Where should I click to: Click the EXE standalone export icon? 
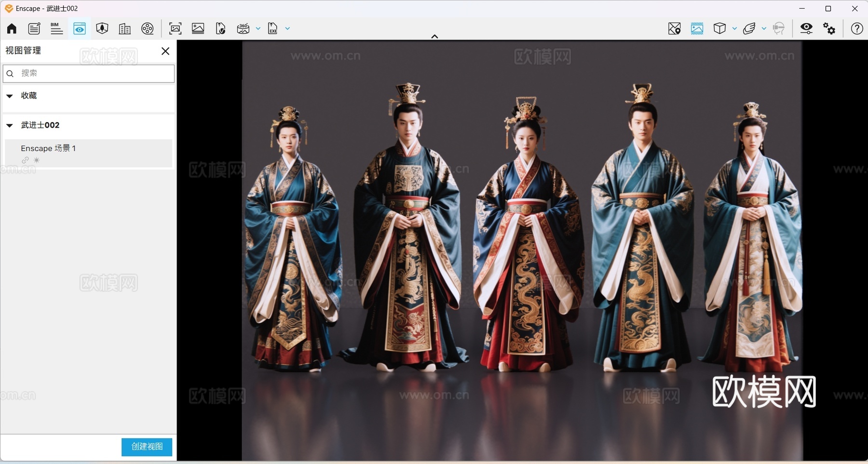click(x=273, y=28)
